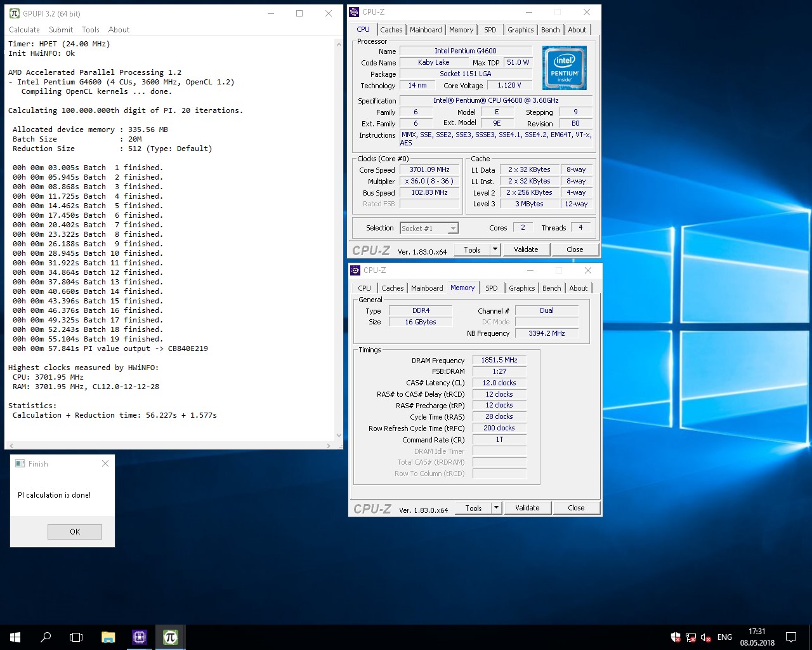Confirm Finish dialog with OK

click(x=75, y=531)
